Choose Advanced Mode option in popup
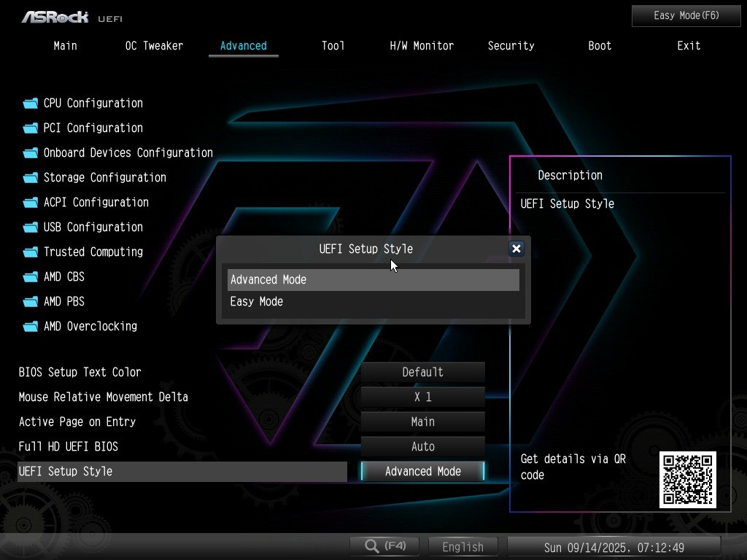Screen dimensions: 747x560 [x=268, y=280]
